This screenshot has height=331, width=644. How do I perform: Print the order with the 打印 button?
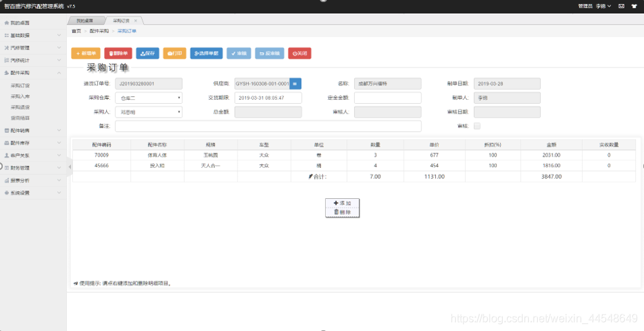(174, 53)
